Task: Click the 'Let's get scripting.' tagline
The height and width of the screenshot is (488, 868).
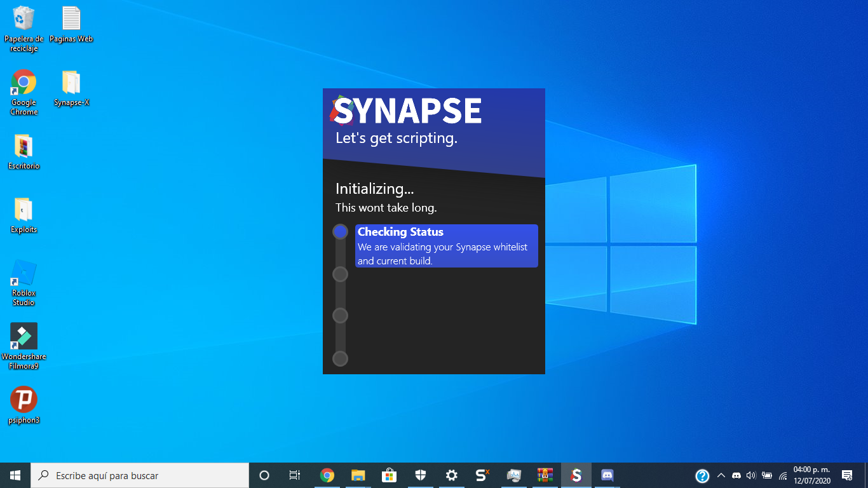Action: click(397, 138)
